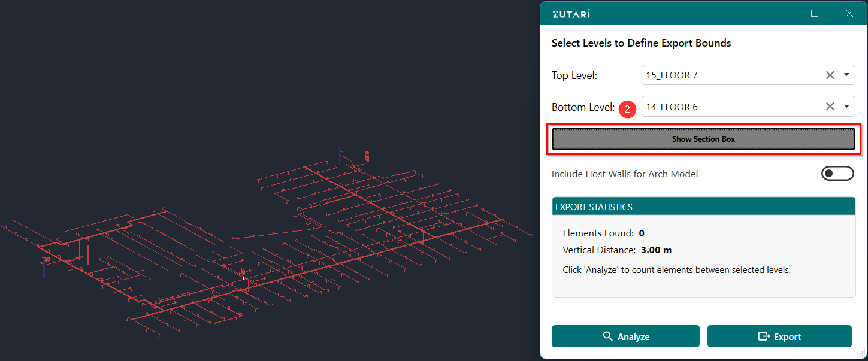
Task: Run Analyze to count elements
Action: 625,336
